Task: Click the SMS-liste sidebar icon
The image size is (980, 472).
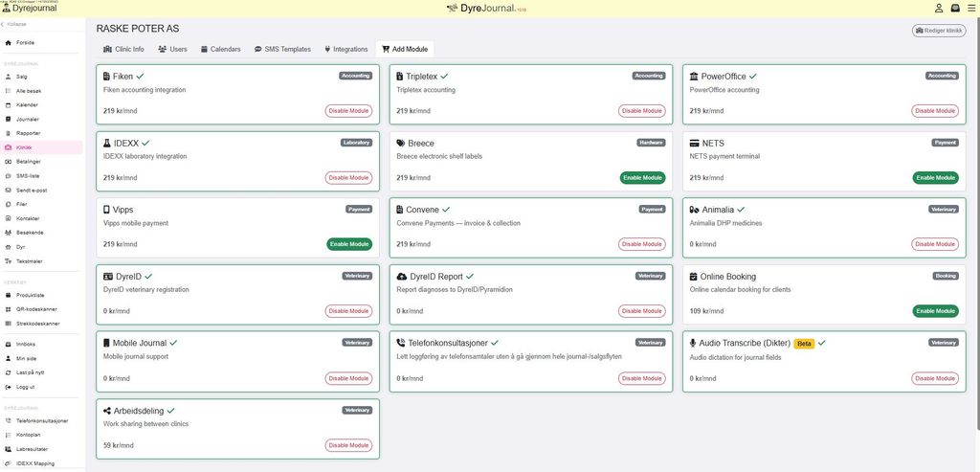Action: click(8, 175)
